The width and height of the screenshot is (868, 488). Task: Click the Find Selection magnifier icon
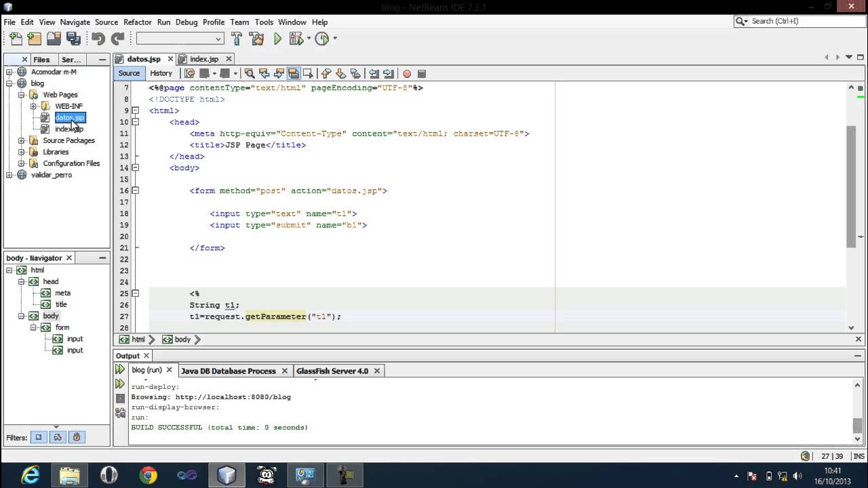(250, 73)
